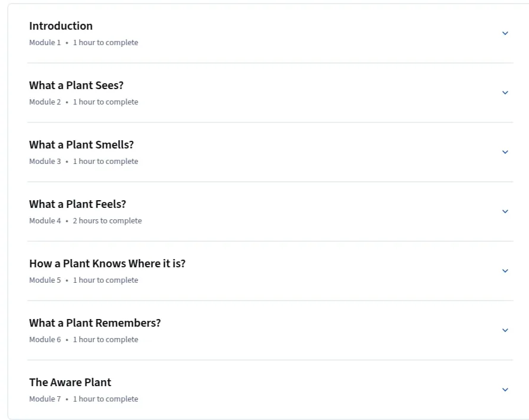Viewport: 529px width, 420px height.
Task: Open The Aware Plant title
Action: pyautogui.click(x=70, y=382)
